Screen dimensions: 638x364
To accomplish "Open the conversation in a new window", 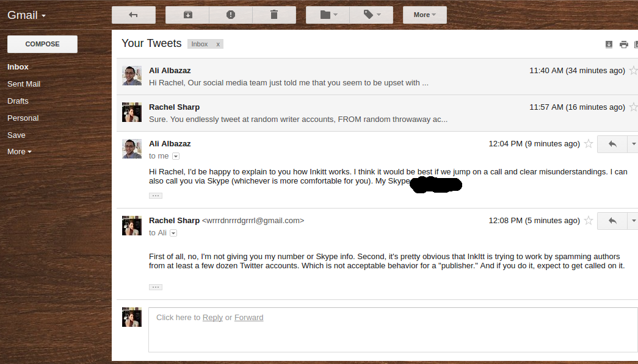I will (636, 44).
